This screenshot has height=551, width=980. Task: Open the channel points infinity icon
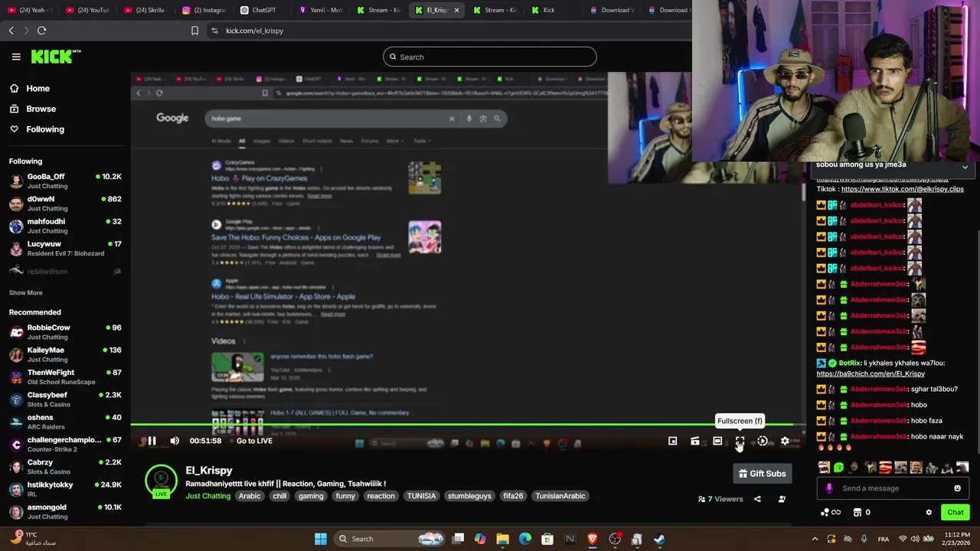pos(830,513)
